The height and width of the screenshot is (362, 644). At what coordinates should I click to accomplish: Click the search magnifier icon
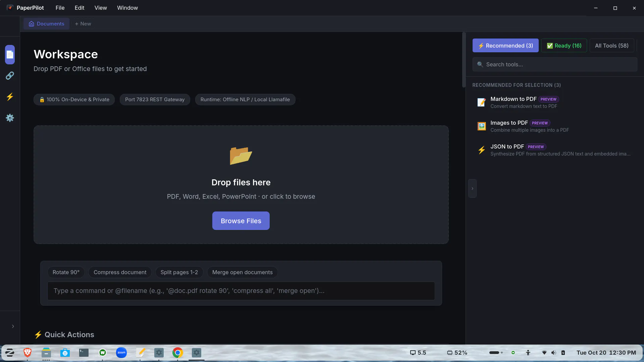tap(480, 64)
